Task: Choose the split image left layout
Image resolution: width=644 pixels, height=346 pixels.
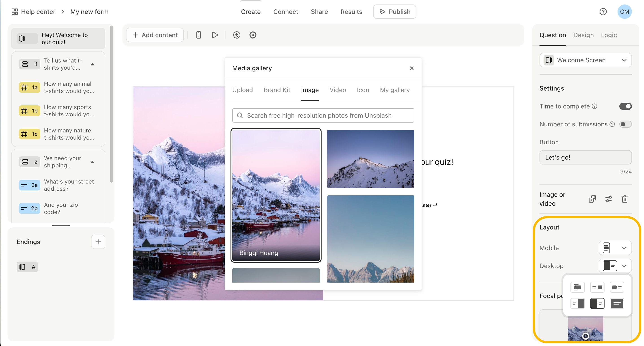Action: (597, 303)
